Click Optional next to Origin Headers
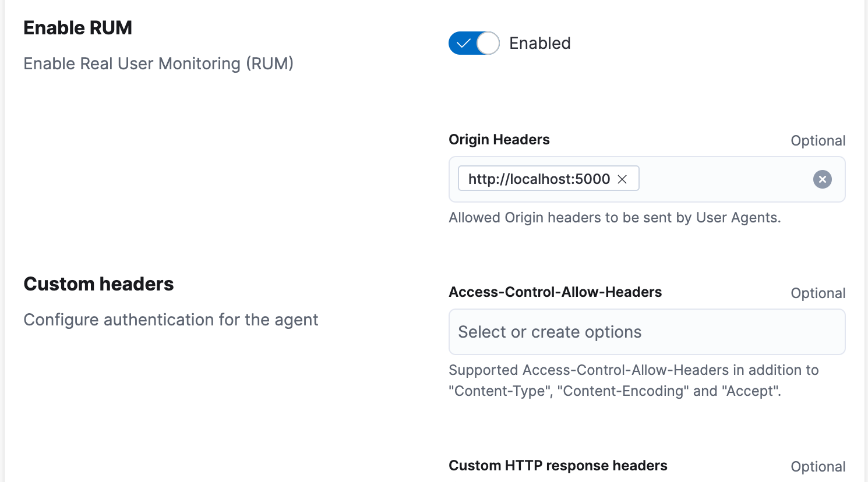 click(x=818, y=140)
